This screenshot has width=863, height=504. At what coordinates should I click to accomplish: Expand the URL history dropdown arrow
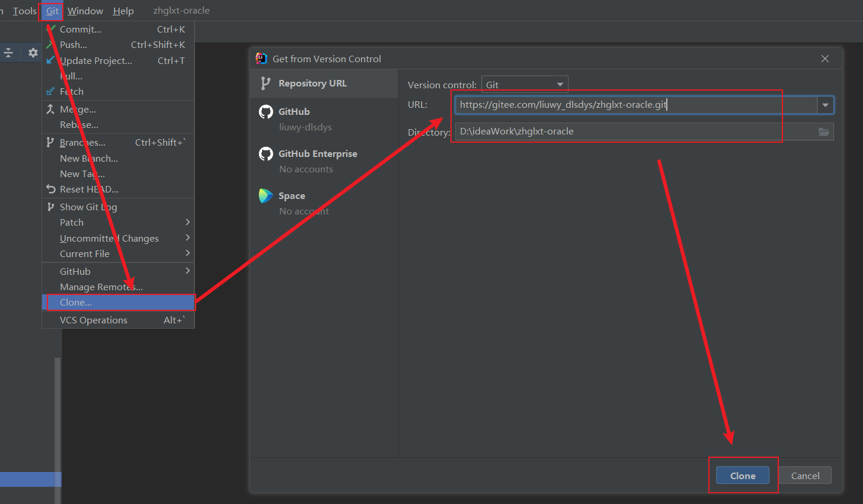(x=825, y=105)
